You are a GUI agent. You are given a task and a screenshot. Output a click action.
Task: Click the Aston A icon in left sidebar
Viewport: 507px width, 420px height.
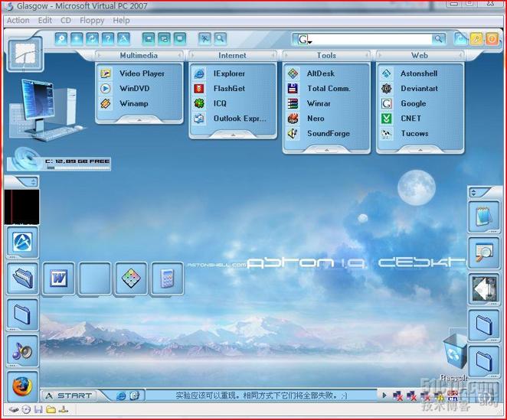tap(22, 243)
